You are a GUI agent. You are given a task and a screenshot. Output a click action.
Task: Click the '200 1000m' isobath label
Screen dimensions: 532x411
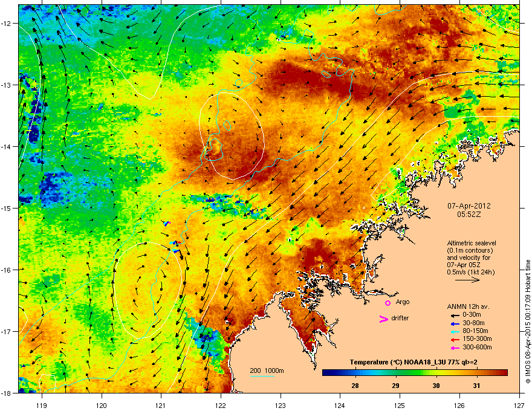(x=267, y=371)
